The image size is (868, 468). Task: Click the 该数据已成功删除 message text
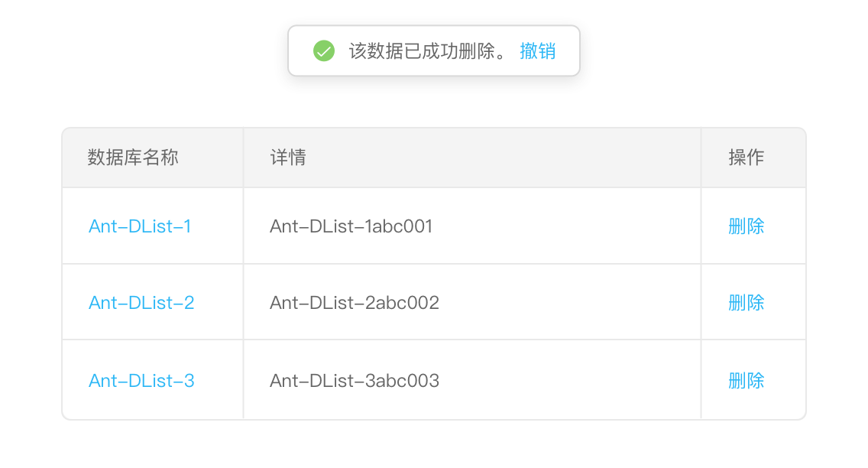point(428,51)
